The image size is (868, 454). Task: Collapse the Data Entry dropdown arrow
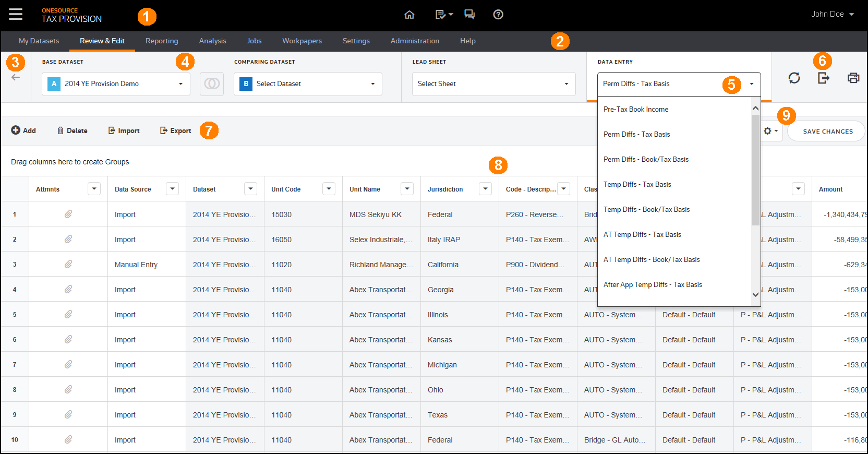pyautogui.click(x=752, y=83)
